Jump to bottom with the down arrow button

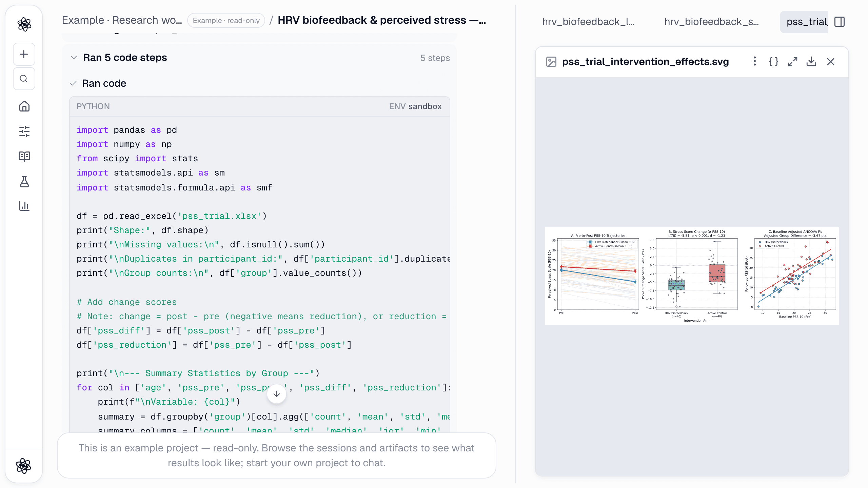(277, 394)
